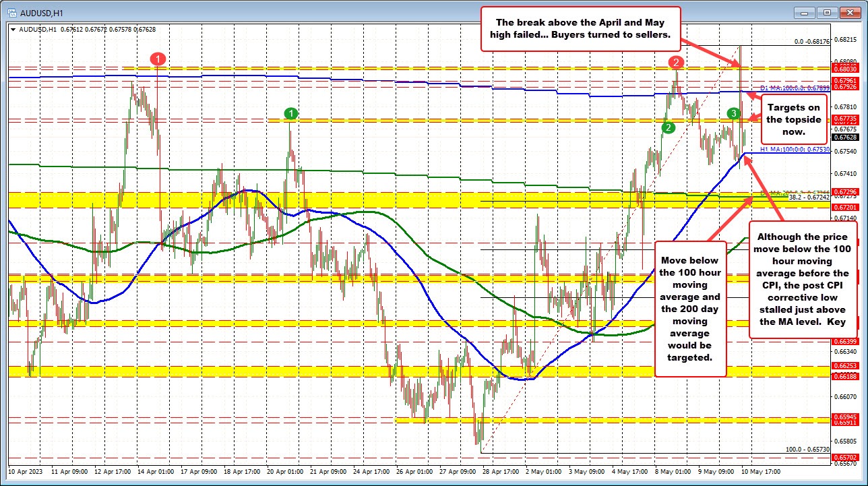Click the AUDUSD,H1 title bar tab
868x486 pixels.
[40, 12]
